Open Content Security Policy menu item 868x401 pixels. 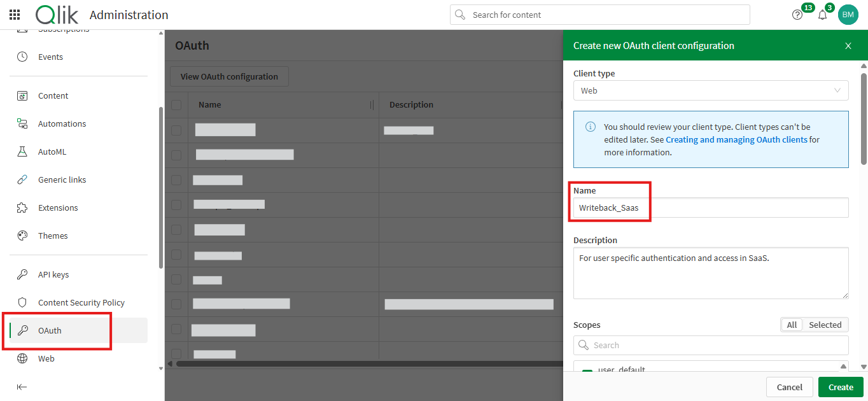click(81, 302)
